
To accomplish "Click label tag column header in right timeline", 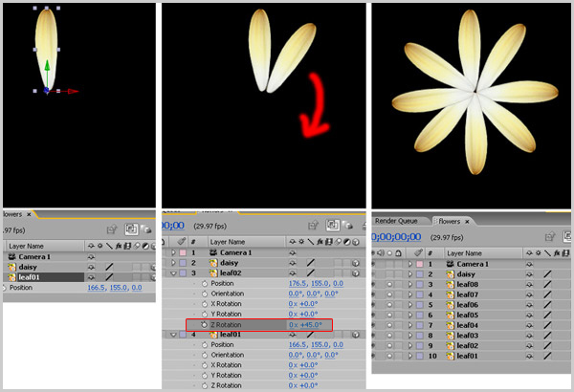I will click(x=419, y=252).
